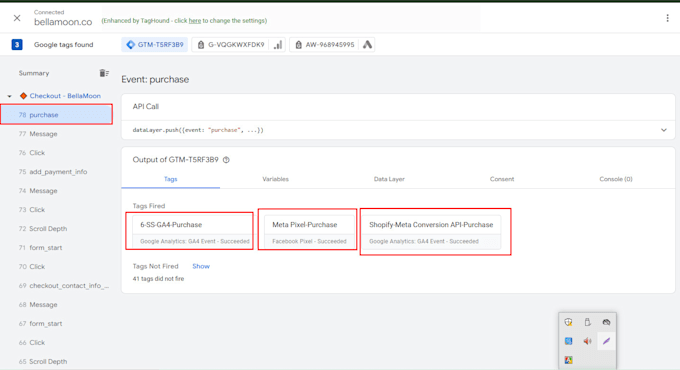Open help icon beside Output of GTM-T5RF3B9
This screenshot has width=680, height=370.
pos(226,160)
